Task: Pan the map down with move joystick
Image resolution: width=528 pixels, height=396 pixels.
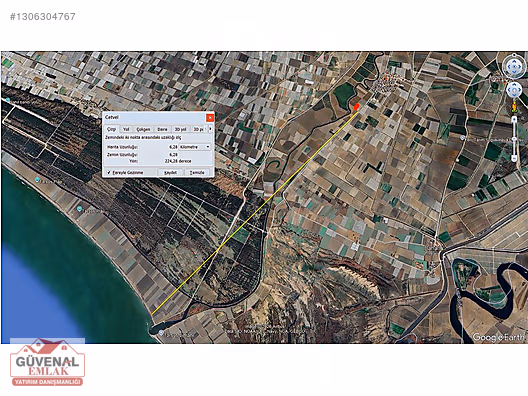Action: tap(514, 95)
